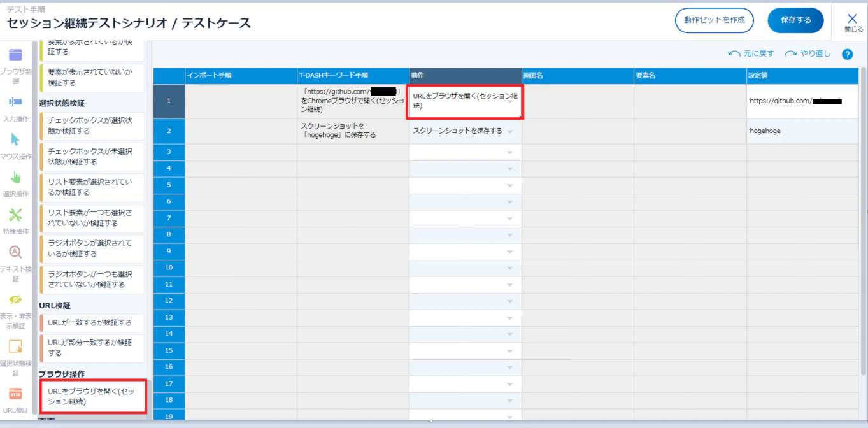Choose the マウス操作 cursor icon
868x428 pixels.
[15, 139]
